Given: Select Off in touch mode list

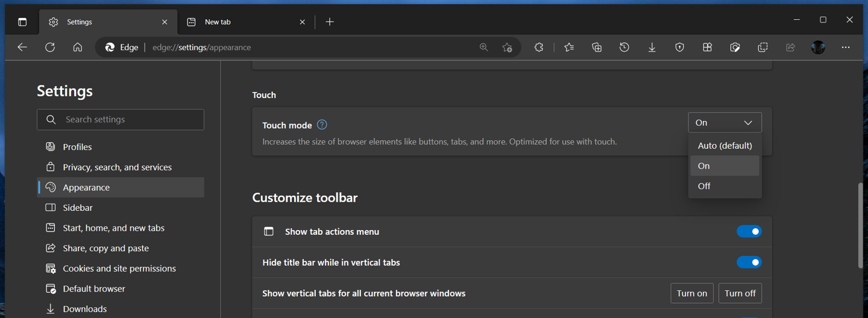Looking at the screenshot, I should [725, 186].
